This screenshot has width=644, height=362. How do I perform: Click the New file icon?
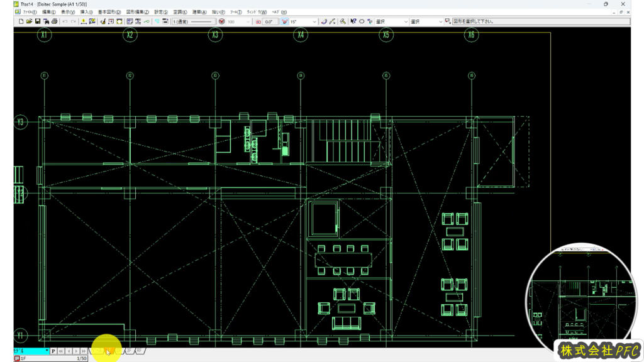click(x=21, y=21)
